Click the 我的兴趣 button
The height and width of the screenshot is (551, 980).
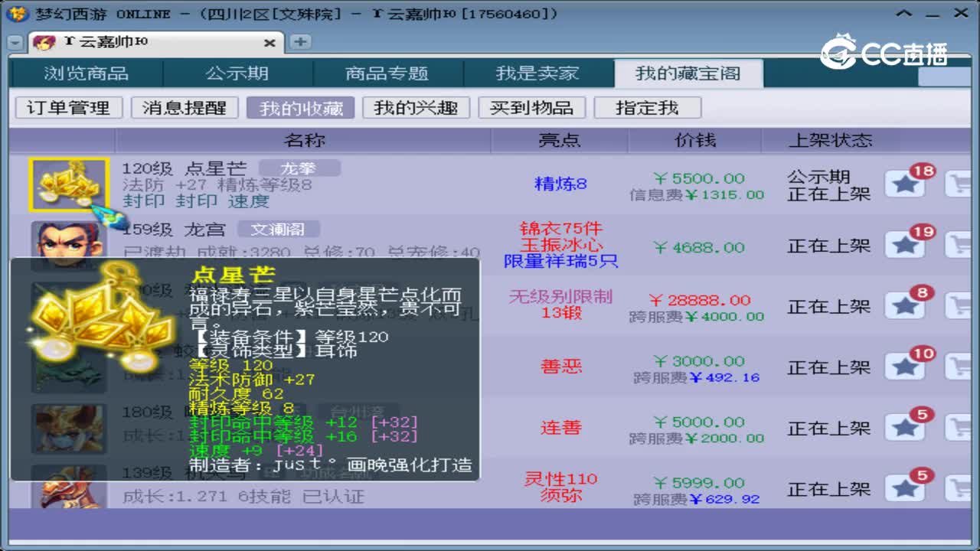click(416, 108)
